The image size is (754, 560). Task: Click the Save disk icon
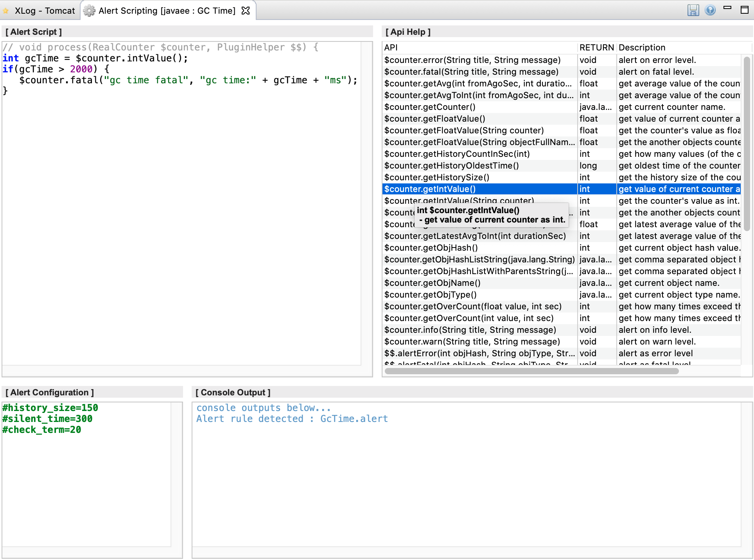tap(693, 10)
